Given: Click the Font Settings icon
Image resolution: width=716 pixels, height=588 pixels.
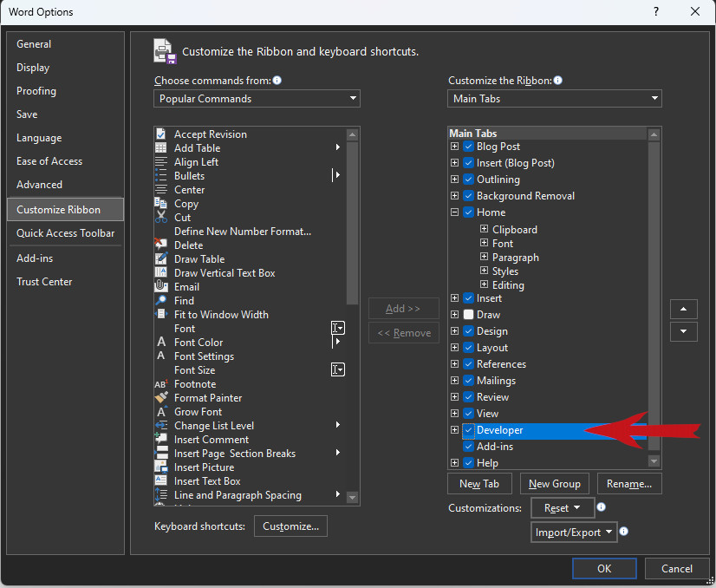Looking at the screenshot, I should tap(161, 356).
